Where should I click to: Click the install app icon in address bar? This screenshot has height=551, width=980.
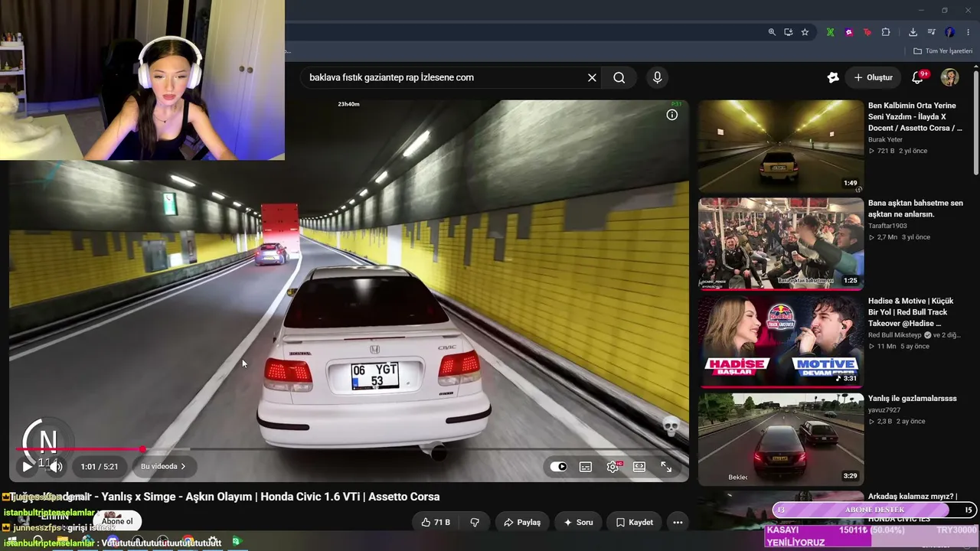788,32
